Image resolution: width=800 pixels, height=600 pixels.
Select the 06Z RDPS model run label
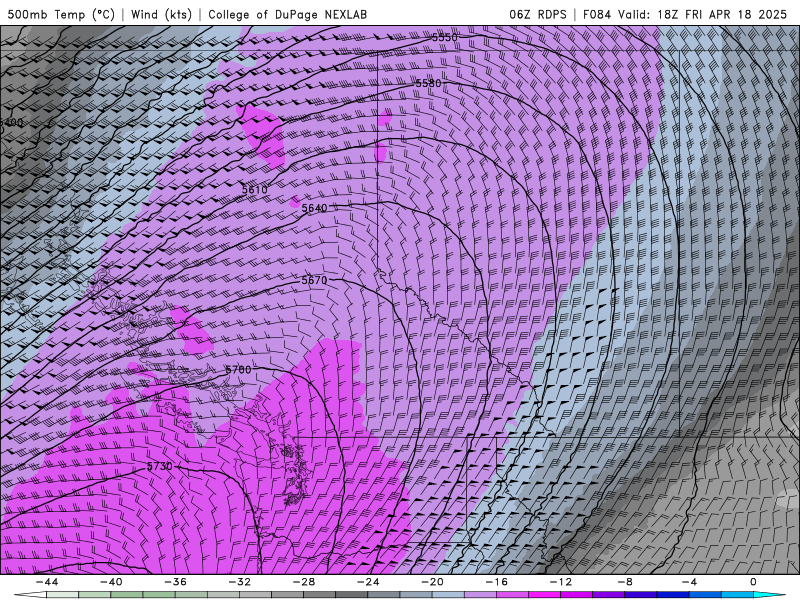(x=537, y=14)
